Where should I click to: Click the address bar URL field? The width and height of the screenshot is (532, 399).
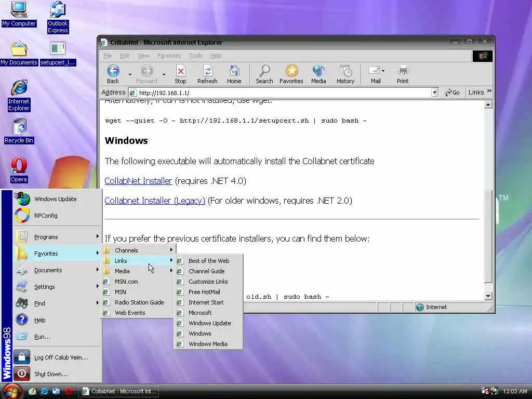280,92
